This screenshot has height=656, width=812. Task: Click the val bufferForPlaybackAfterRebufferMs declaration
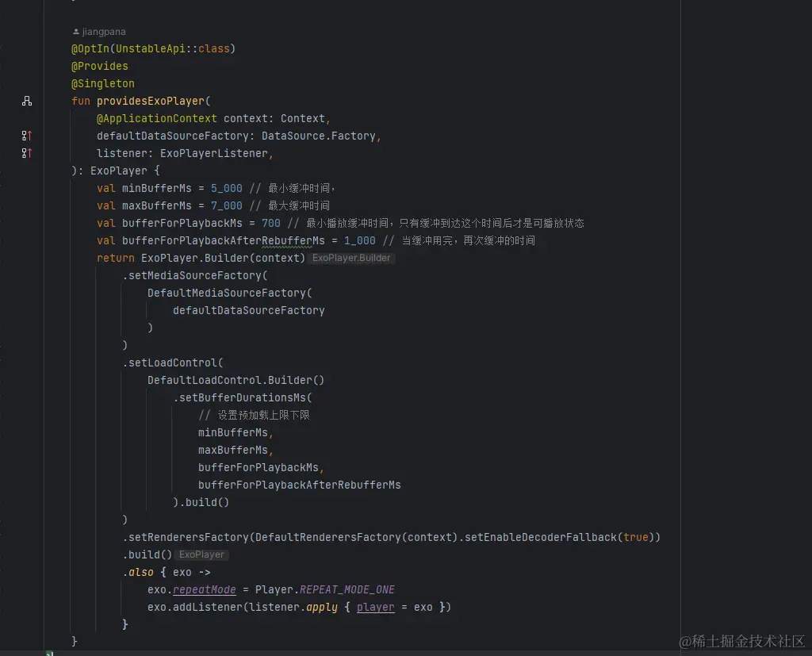(211, 240)
